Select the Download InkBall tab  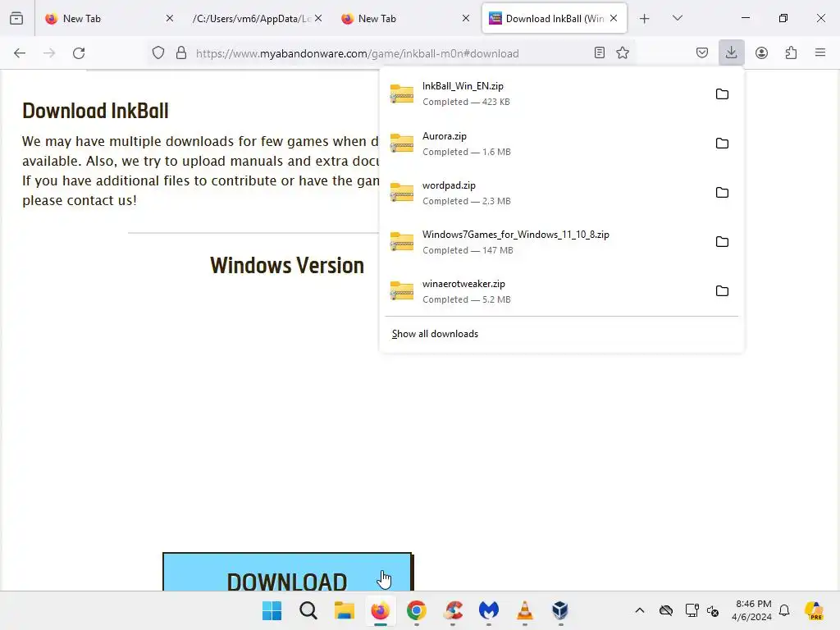pyautogui.click(x=555, y=19)
